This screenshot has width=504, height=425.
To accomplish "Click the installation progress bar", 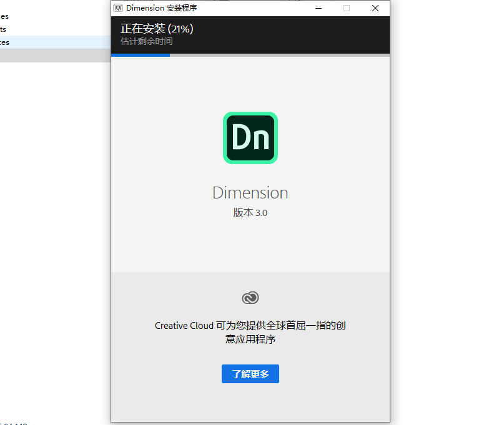I will pyautogui.click(x=250, y=56).
